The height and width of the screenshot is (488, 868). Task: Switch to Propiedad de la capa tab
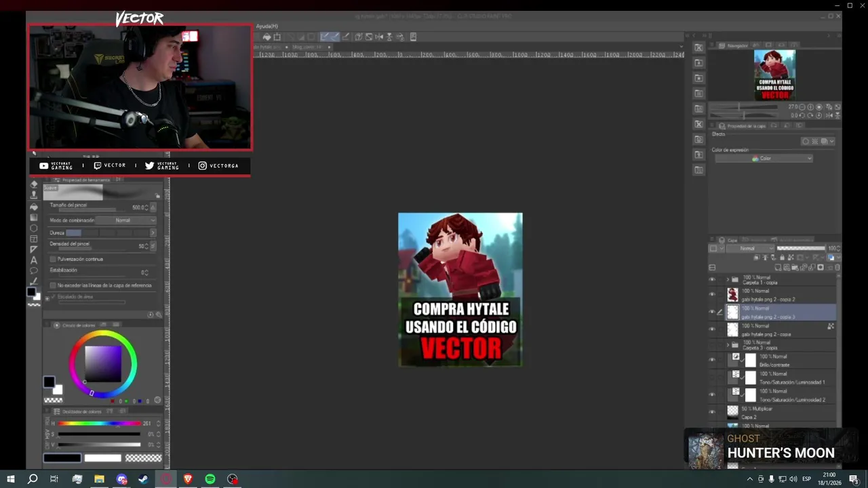pyautogui.click(x=743, y=126)
